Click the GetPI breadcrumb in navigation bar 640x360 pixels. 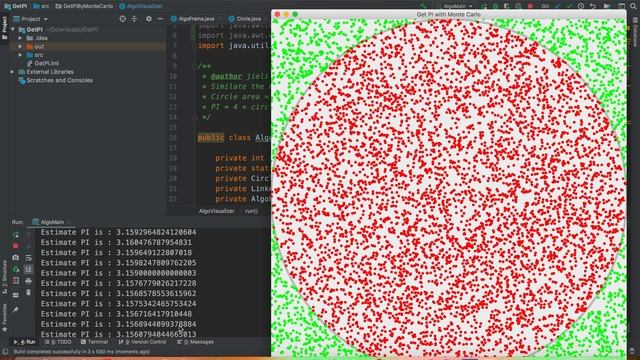click(15, 6)
